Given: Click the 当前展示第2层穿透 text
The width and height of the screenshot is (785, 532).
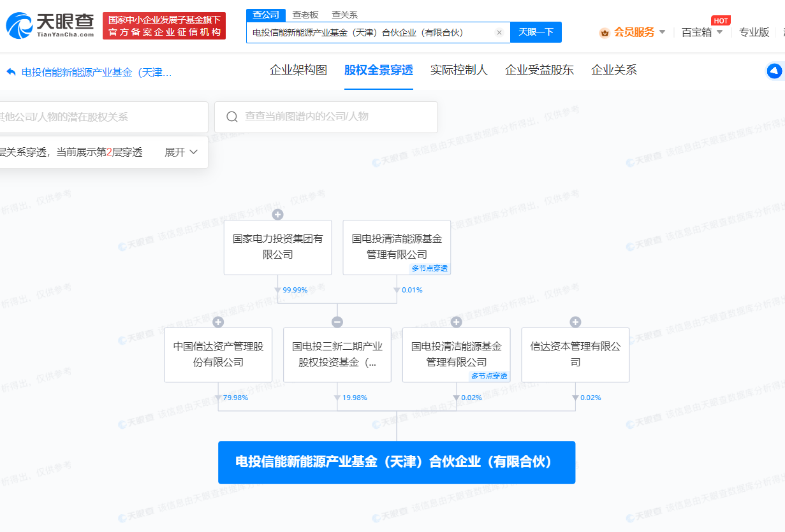Looking at the screenshot, I should coord(99,152).
